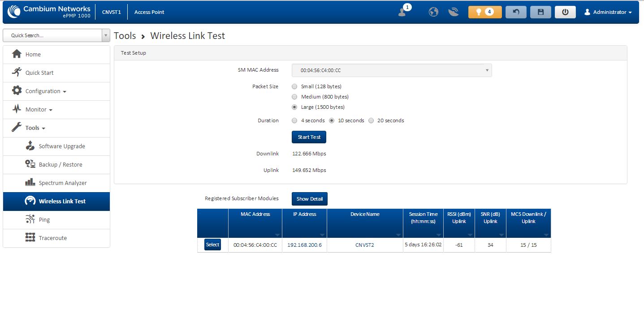Click the Tools wrench icon
The image size is (644, 335).
(17, 128)
